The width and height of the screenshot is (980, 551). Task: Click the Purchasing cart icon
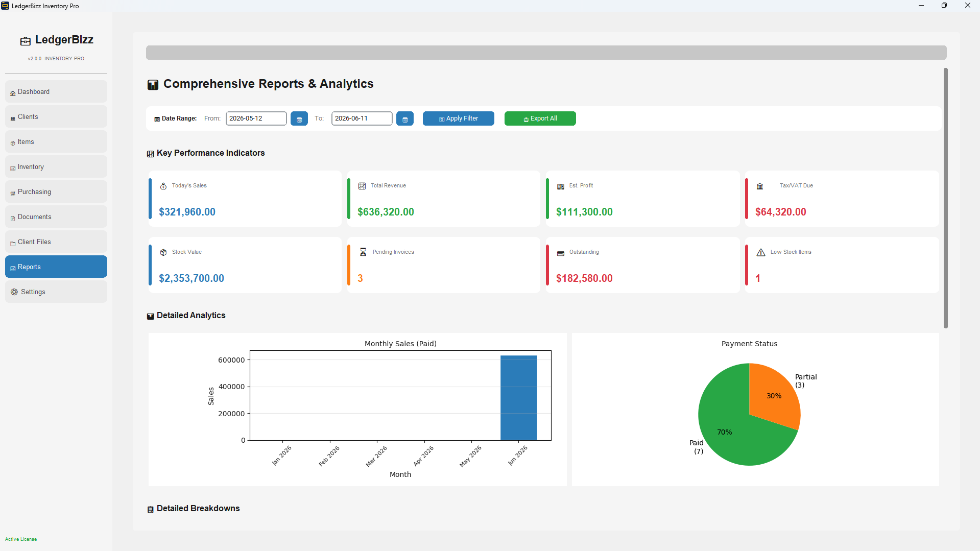pyautogui.click(x=13, y=194)
